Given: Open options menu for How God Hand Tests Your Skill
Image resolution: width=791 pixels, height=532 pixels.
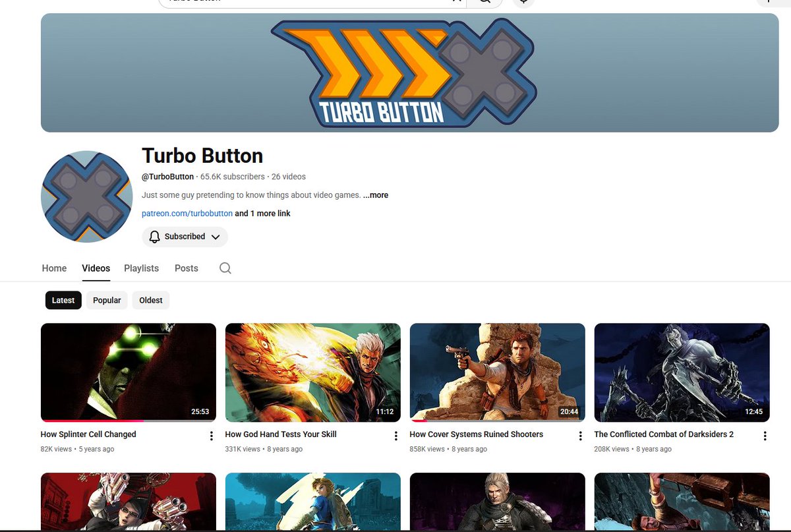Looking at the screenshot, I should [x=396, y=436].
